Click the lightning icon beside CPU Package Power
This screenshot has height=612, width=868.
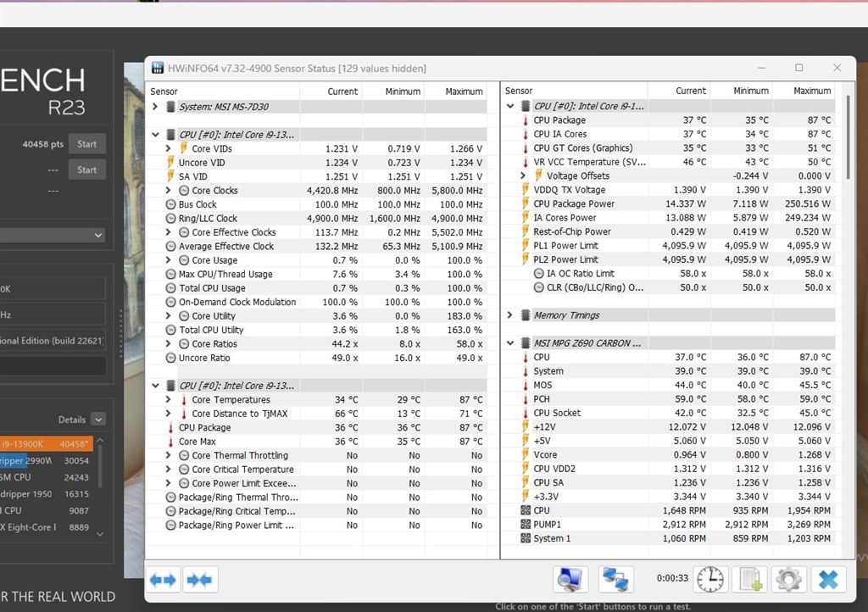pos(526,203)
